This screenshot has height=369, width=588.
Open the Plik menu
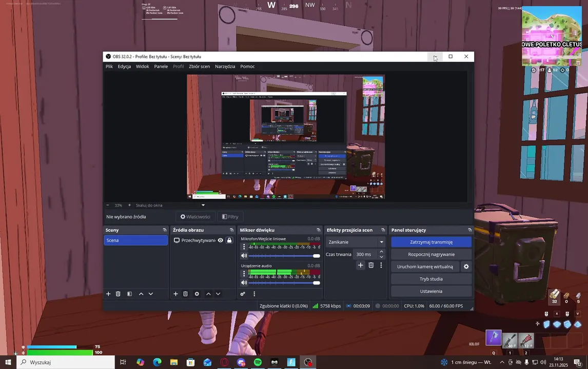pos(109,66)
